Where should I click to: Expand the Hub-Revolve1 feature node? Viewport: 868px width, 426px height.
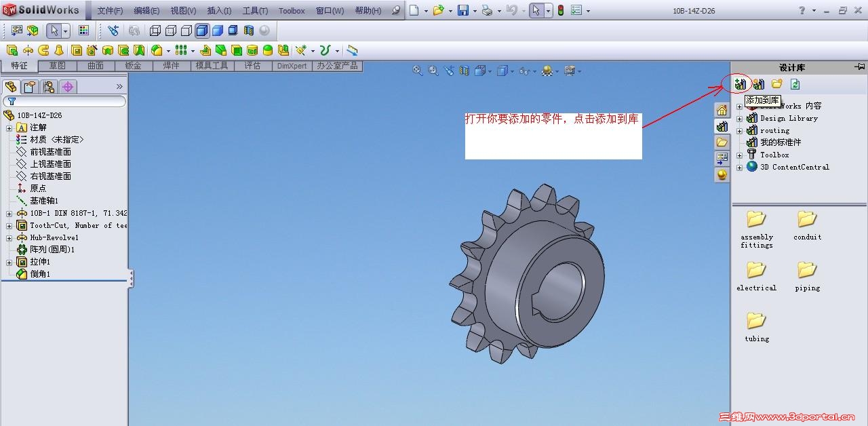tap(9, 237)
